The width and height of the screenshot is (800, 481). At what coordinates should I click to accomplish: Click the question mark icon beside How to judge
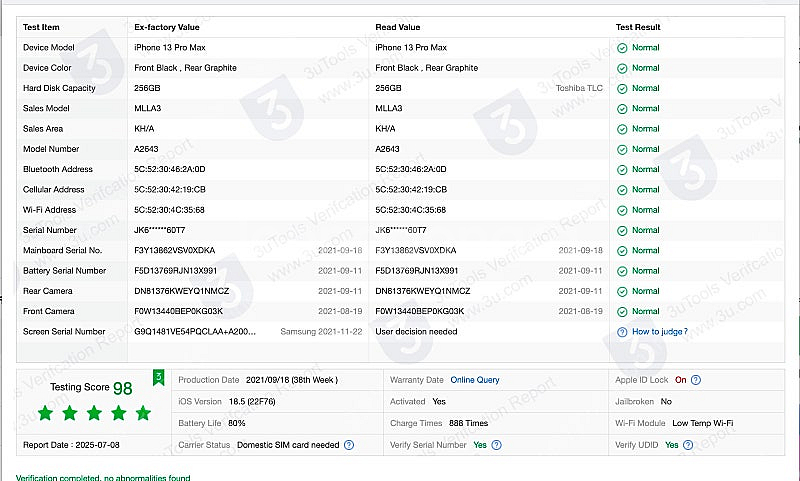click(x=622, y=332)
